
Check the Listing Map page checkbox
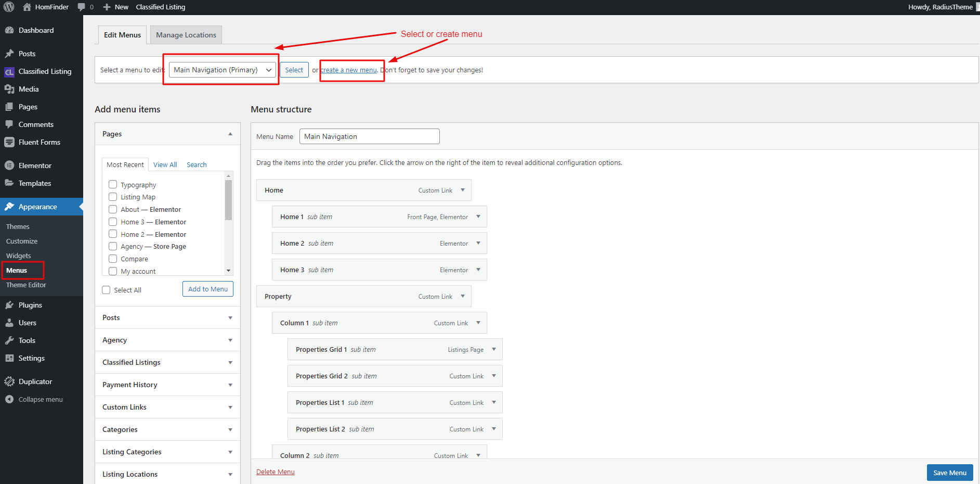tap(113, 197)
